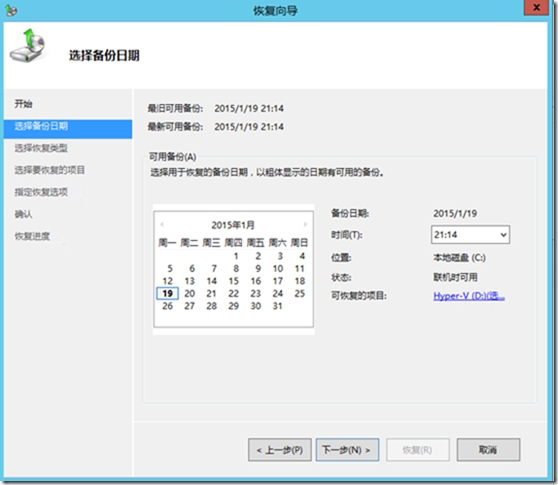This screenshot has height=485, width=558.
Task: Select calendar date 25
Action: tap(300, 294)
